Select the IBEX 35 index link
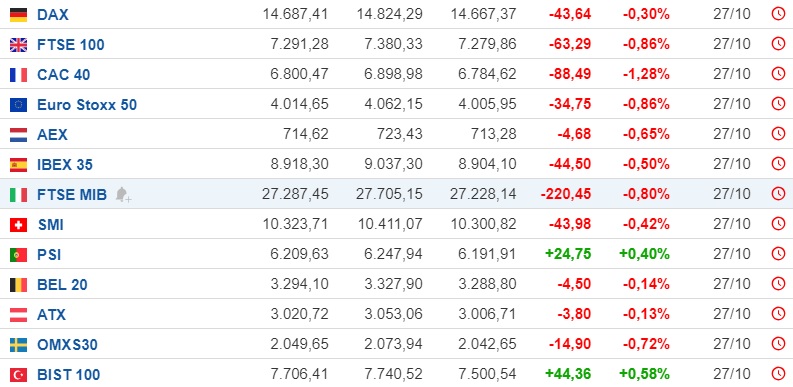The width and height of the screenshot is (793, 387). point(65,165)
